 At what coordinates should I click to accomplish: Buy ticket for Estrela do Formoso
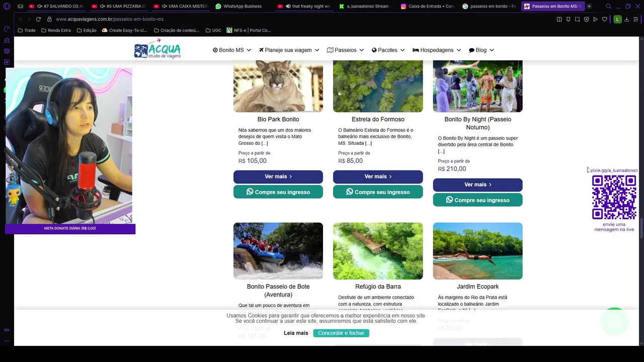click(x=378, y=192)
